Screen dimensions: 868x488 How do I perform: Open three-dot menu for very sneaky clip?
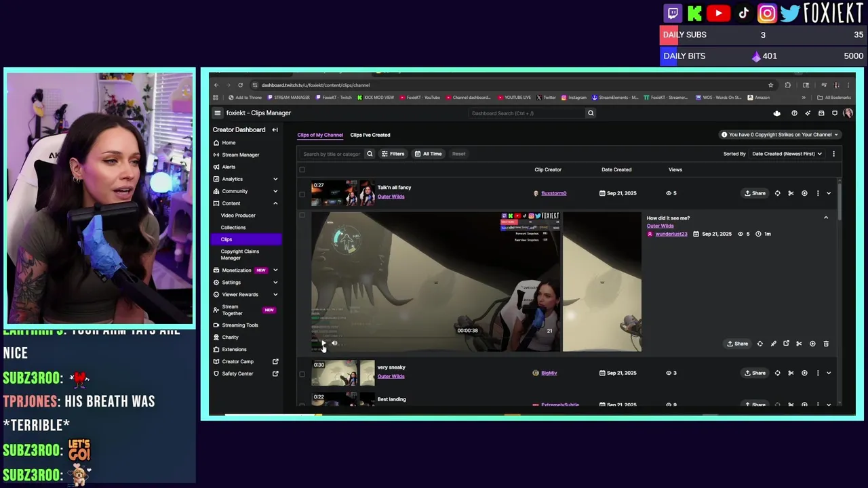[818, 373]
